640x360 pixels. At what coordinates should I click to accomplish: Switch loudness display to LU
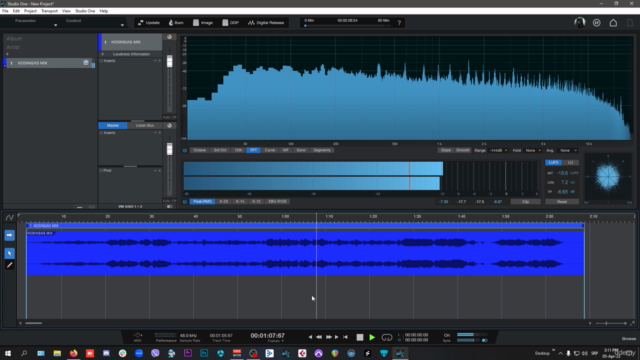tap(570, 162)
